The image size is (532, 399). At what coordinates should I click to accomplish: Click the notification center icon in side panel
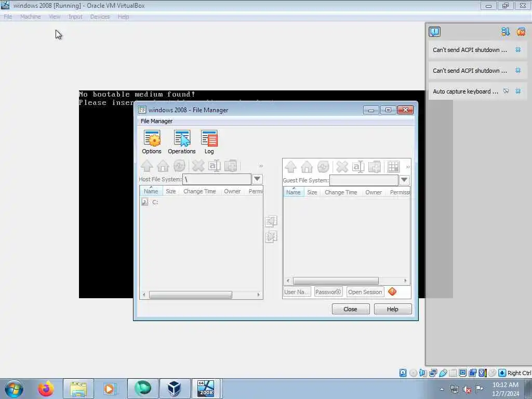tap(435, 32)
